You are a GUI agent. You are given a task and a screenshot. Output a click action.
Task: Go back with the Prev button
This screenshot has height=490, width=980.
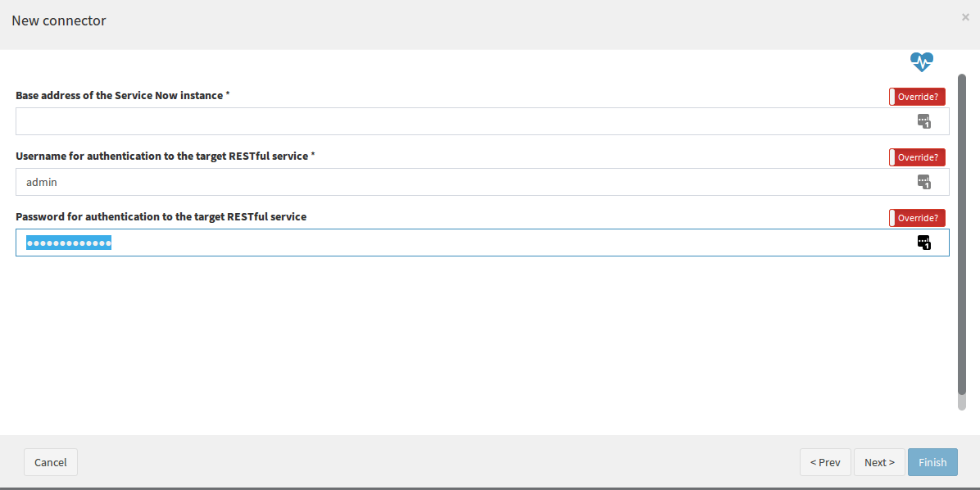[825, 462]
